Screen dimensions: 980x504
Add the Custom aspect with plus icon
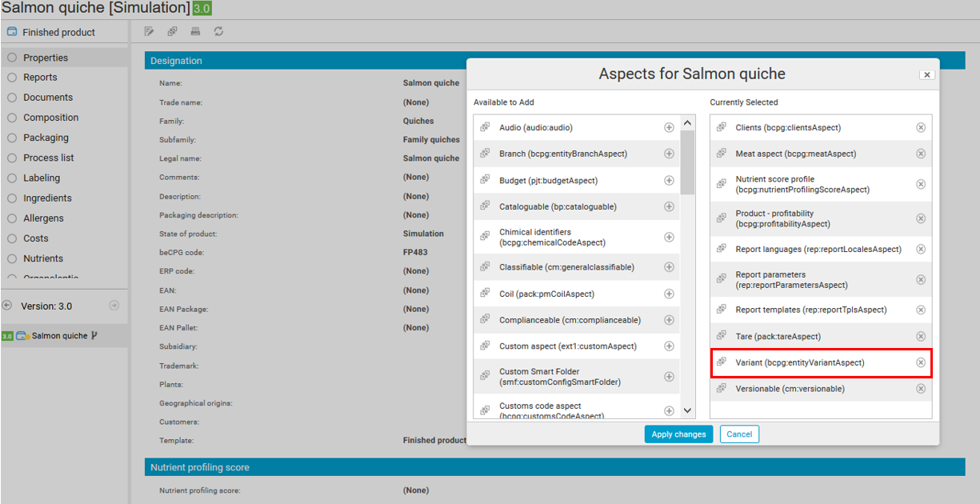click(669, 346)
